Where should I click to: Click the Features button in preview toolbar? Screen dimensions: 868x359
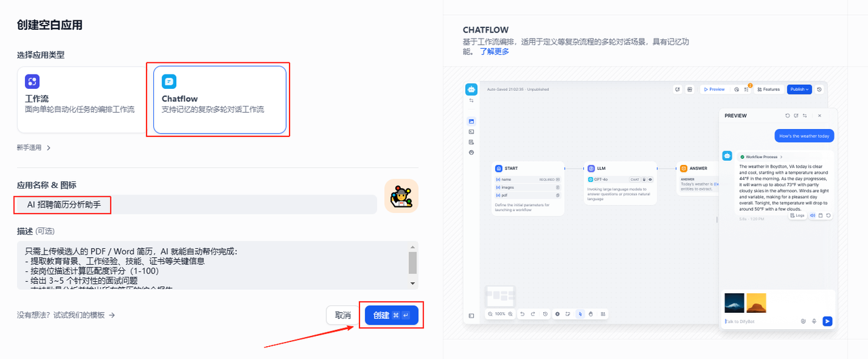point(769,89)
